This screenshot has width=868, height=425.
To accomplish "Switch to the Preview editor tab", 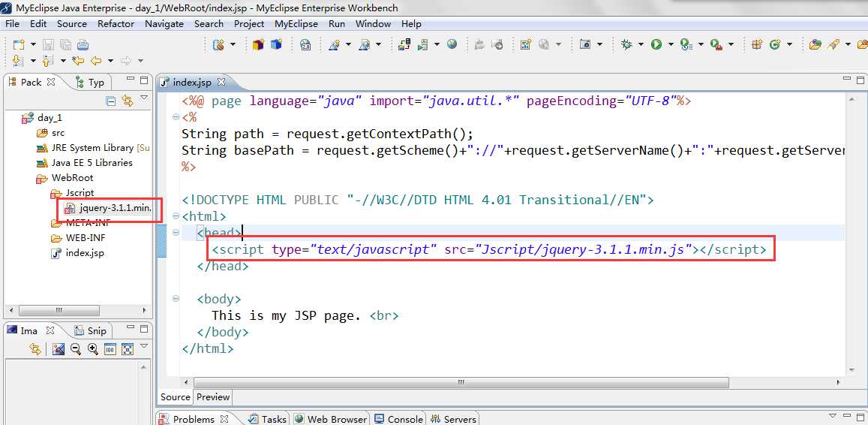I will click(213, 396).
